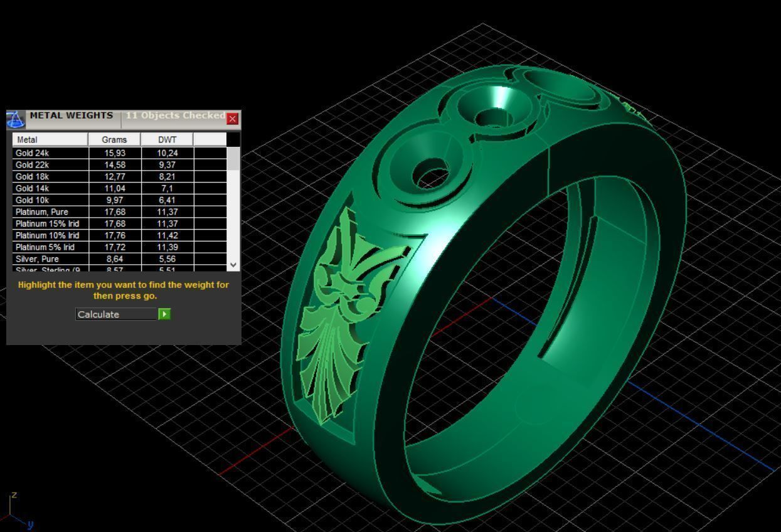
Task: Click the 10,24 DWT value
Action: coord(167,153)
